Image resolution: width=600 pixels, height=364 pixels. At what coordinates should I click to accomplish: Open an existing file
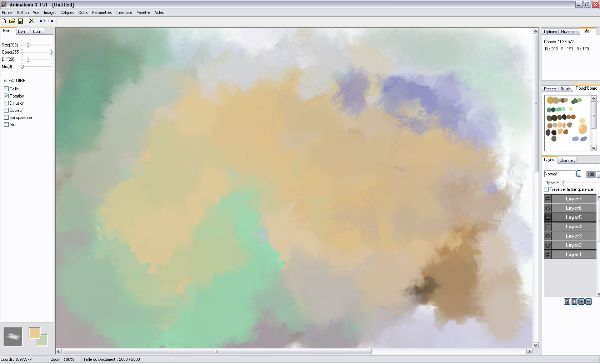coord(12,21)
